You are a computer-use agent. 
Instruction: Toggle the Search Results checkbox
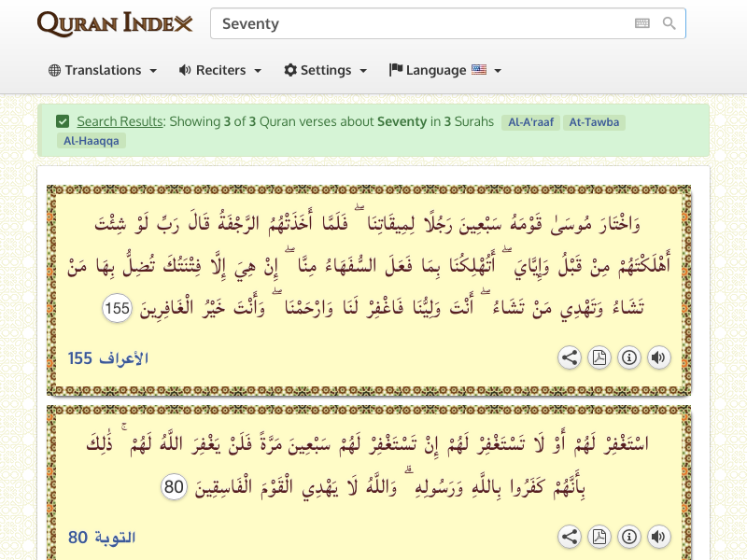coord(63,121)
